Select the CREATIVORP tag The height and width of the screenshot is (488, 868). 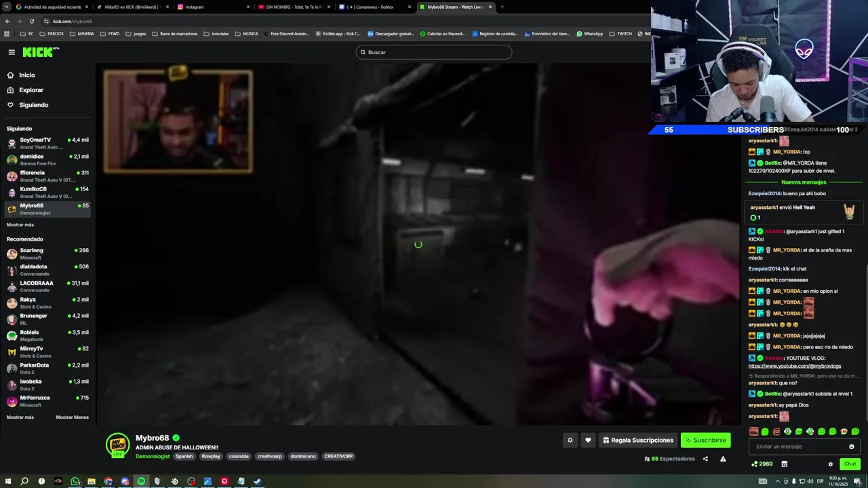338,456
